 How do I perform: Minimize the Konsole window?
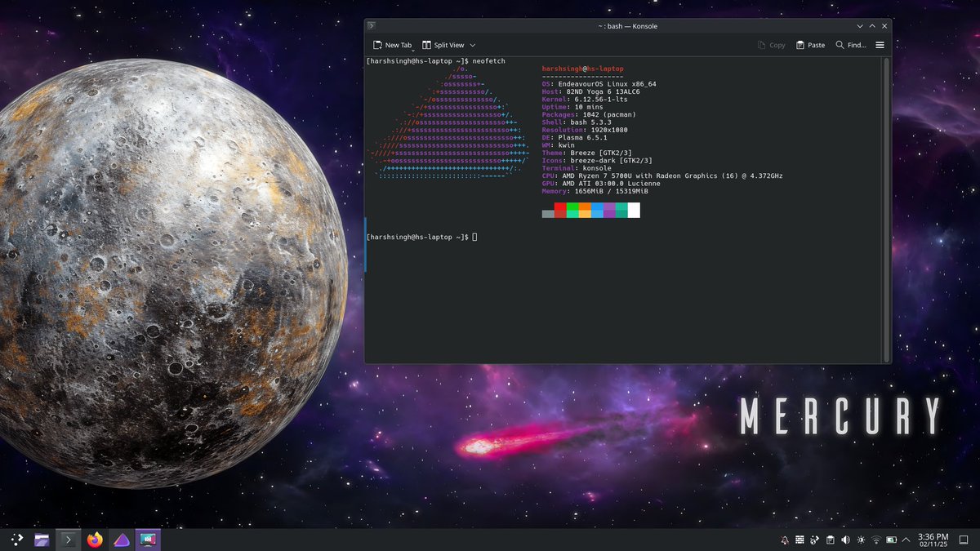[x=860, y=26]
